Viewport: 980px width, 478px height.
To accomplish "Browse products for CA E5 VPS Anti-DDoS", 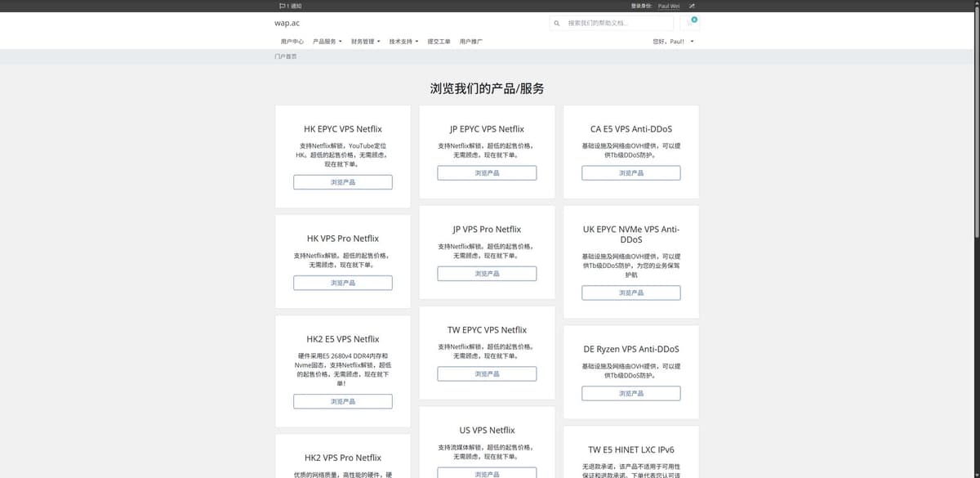I will point(631,173).
